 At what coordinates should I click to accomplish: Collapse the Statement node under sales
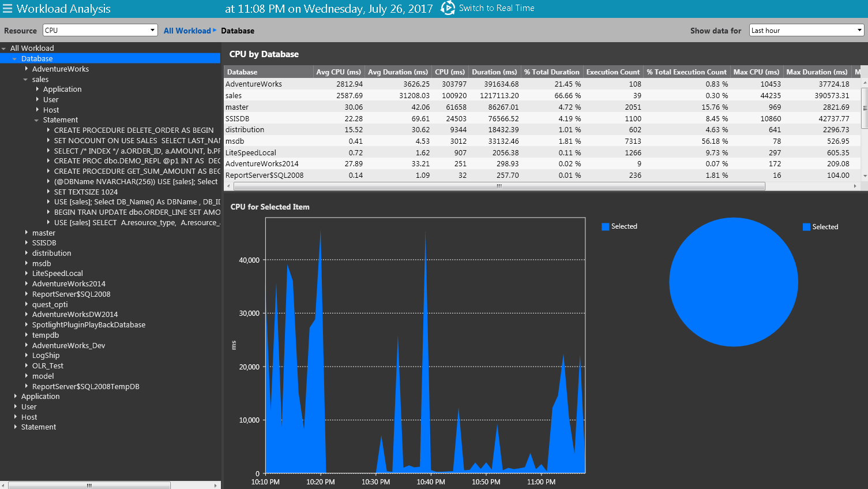[37, 120]
